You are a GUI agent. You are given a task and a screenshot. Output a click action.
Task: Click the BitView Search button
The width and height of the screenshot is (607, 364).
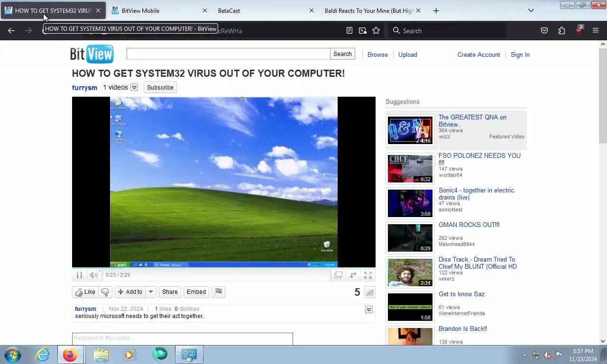(x=342, y=54)
